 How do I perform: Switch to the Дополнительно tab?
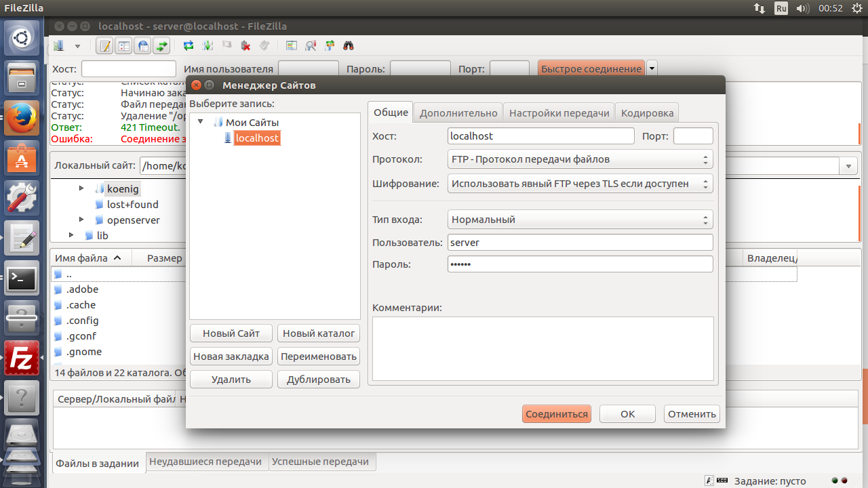(x=458, y=113)
